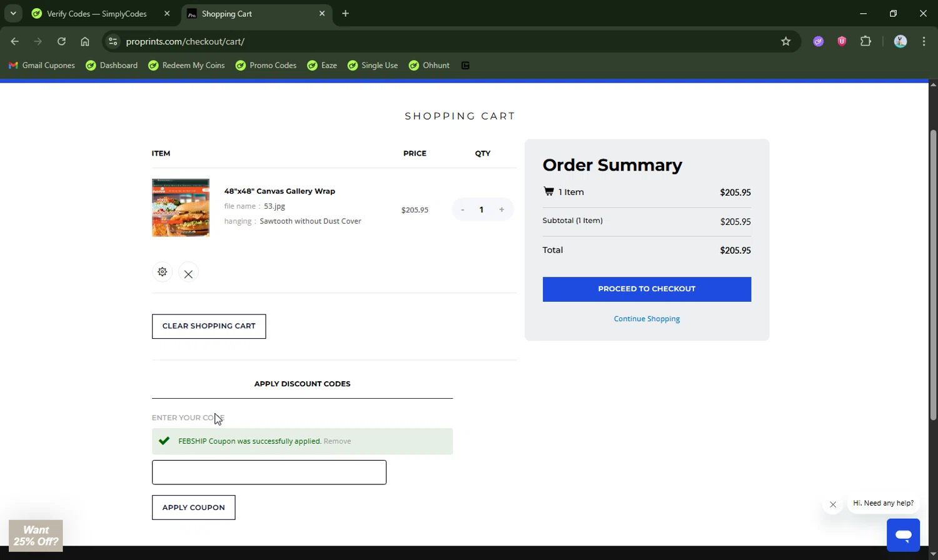Click the burger canvas product thumbnail
Viewport: 938px width, 560px height.
coord(181,207)
